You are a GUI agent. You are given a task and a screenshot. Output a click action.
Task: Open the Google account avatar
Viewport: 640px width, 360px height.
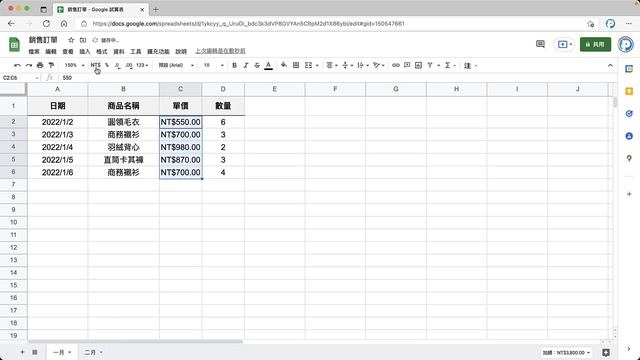[x=626, y=44]
